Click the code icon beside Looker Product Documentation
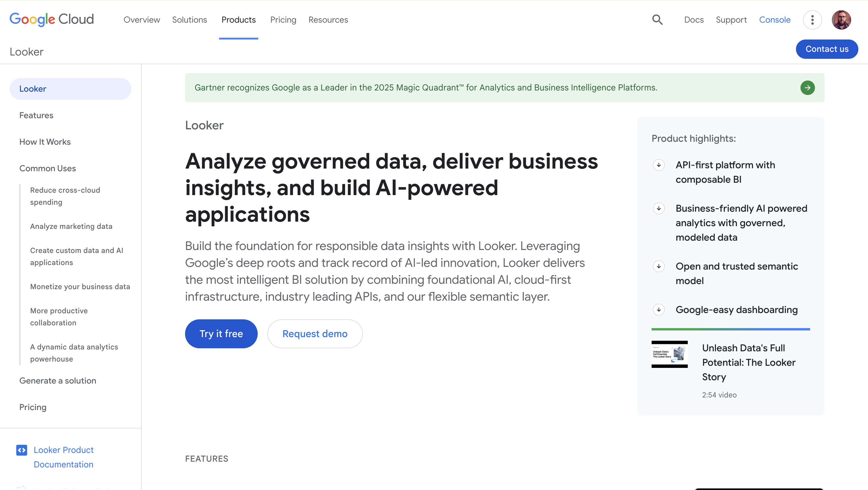 coord(22,450)
